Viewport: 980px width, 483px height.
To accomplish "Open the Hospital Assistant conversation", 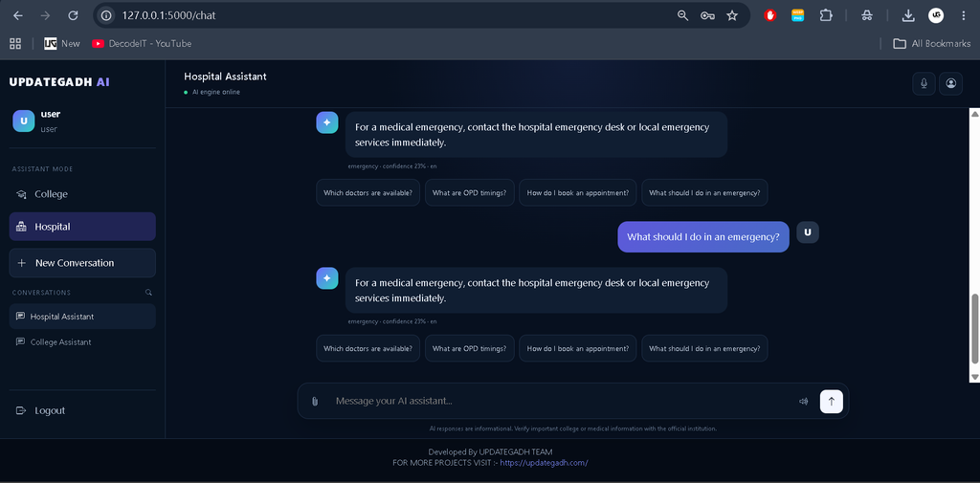I will point(82,317).
